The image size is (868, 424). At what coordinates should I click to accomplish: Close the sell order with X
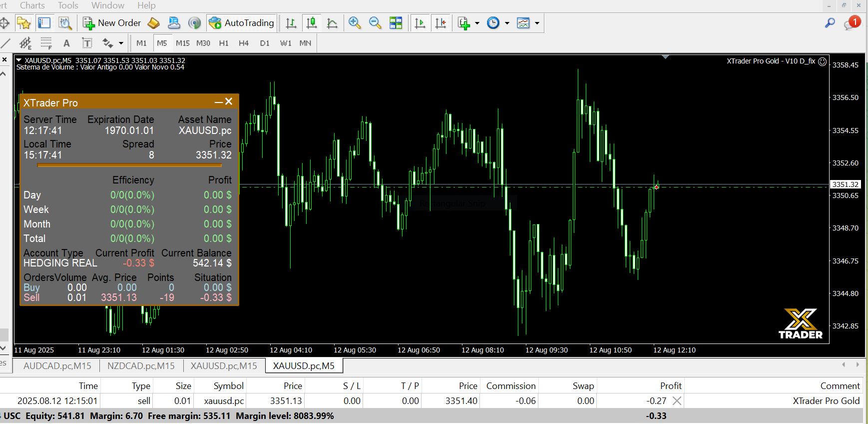pyautogui.click(x=677, y=400)
